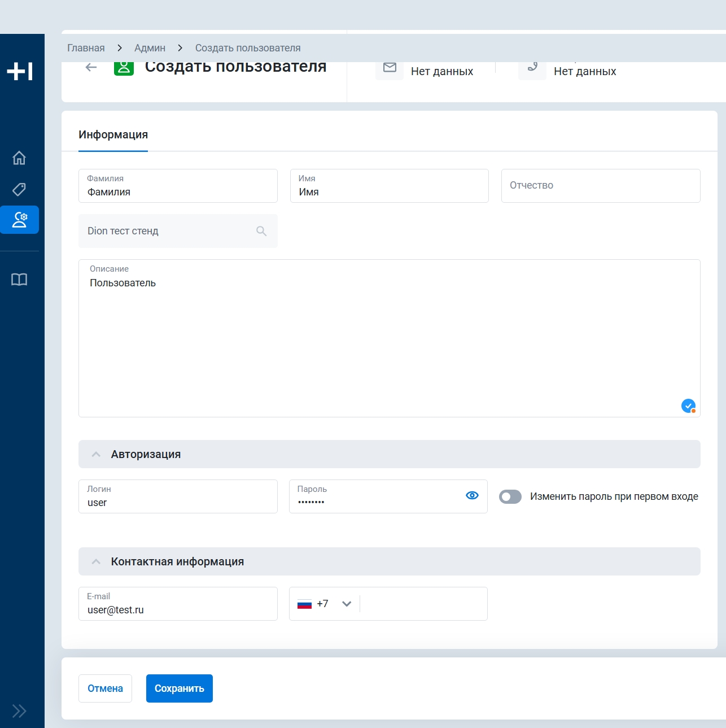The height and width of the screenshot is (728, 726).
Task: Click the blue checkmark icon in description
Action: click(688, 406)
